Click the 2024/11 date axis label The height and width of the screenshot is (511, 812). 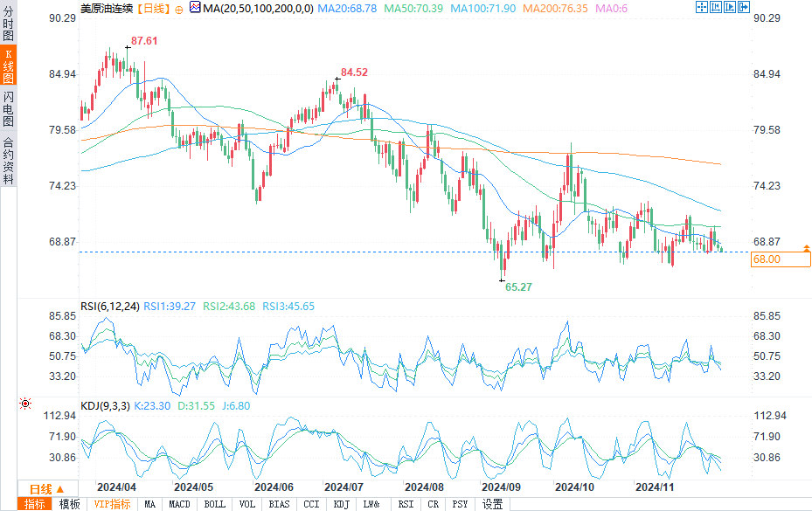pyautogui.click(x=655, y=487)
